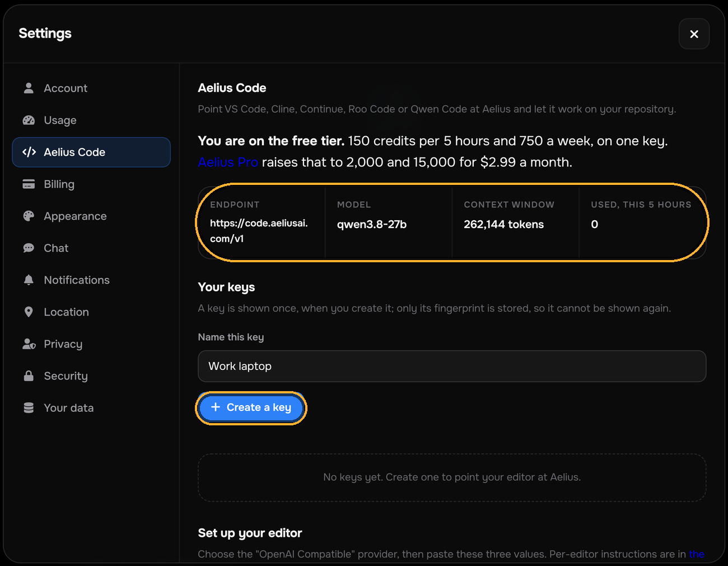Click the Billing card icon
The height and width of the screenshot is (566, 728).
click(x=29, y=184)
